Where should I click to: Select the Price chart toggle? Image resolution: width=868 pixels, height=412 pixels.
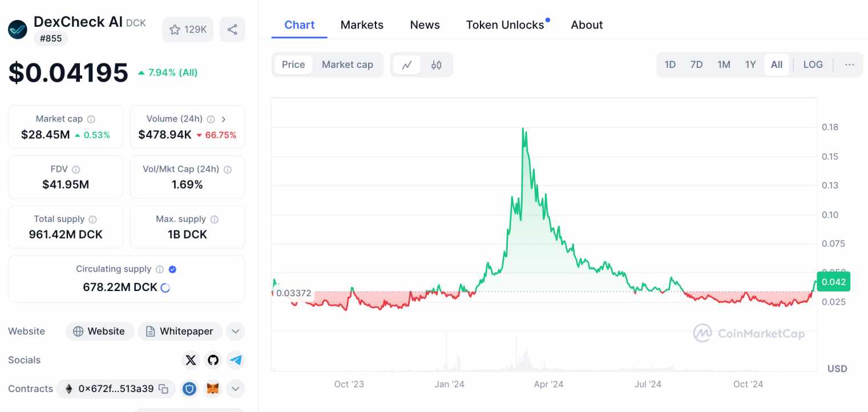[x=293, y=64]
